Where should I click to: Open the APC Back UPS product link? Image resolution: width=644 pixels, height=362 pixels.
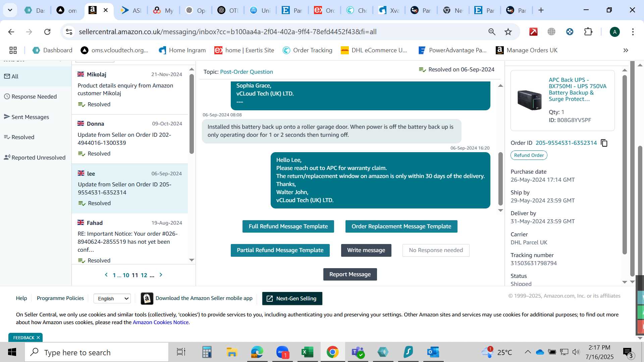(x=578, y=89)
